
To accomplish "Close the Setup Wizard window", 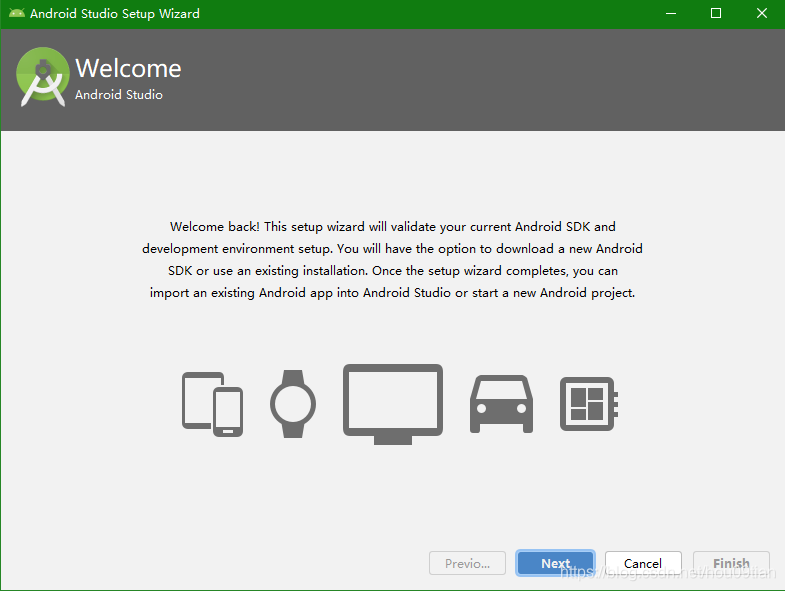I will (x=761, y=14).
